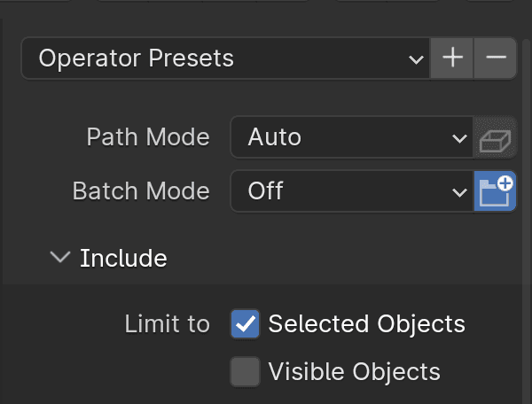Click the chevron arrow beside Off
Image resolution: width=532 pixels, height=404 pixels.
point(459,192)
